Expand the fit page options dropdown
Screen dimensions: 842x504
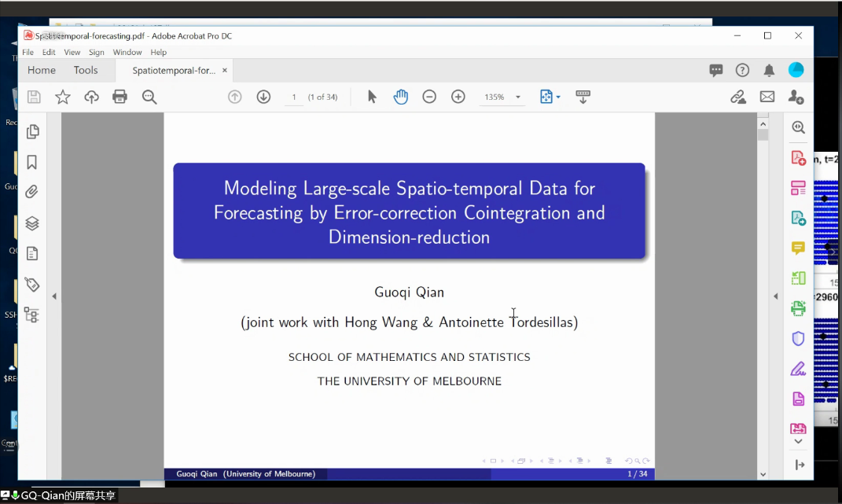coord(558,97)
